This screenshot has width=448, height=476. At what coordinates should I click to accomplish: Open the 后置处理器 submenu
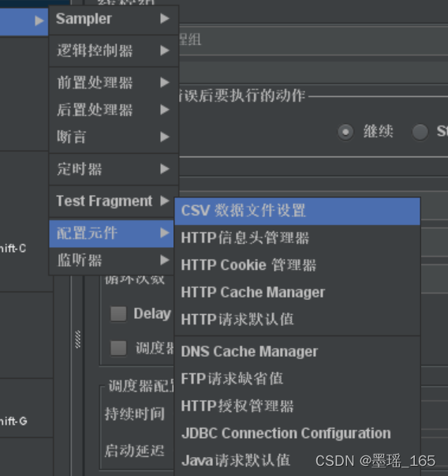click(114, 110)
